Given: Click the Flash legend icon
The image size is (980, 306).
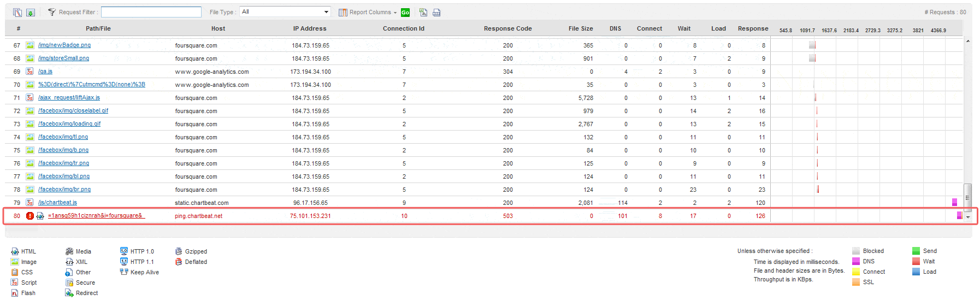Looking at the screenshot, I should [x=15, y=293].
